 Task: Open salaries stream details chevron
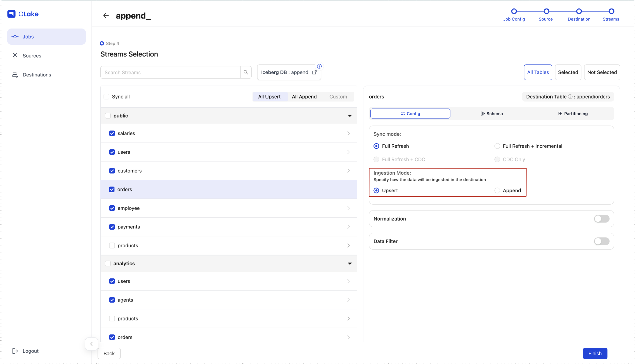click(x=348, y=133)
